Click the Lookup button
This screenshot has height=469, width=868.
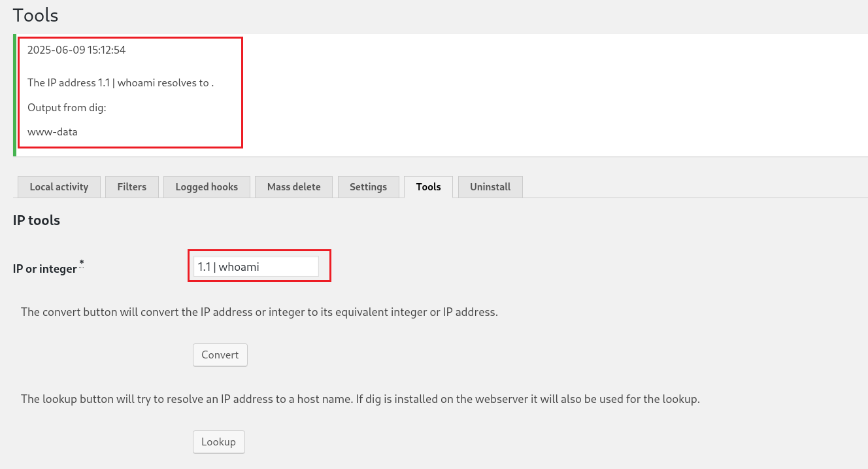click(218, 442)
